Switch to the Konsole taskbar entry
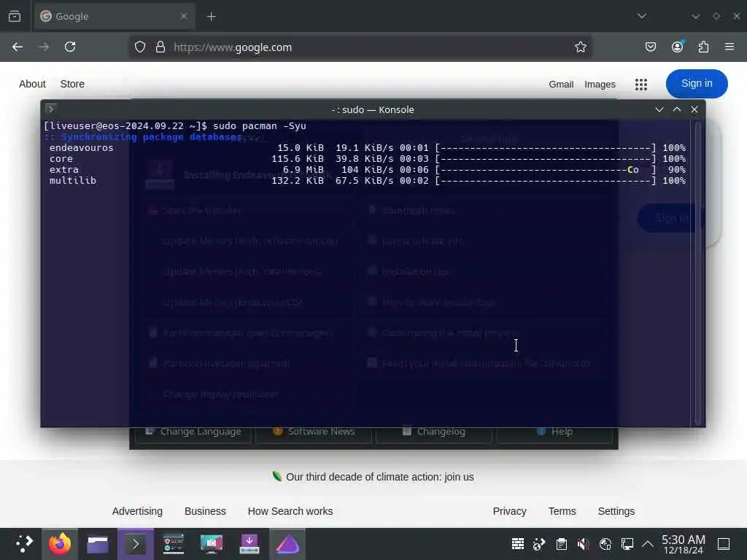This screenshot has width=747, height=560. (x=136, y=544)
